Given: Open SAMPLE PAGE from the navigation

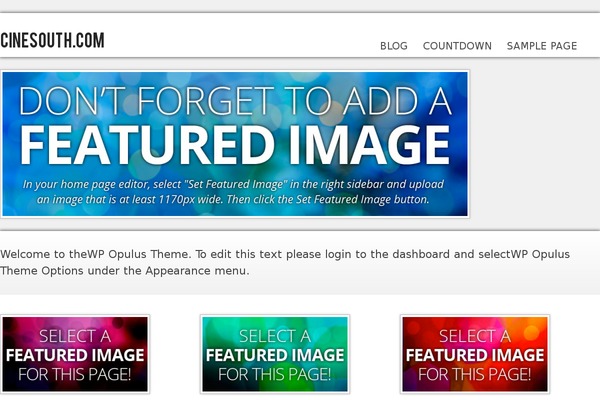Looking at the screenshot, I should pos(542,46).
